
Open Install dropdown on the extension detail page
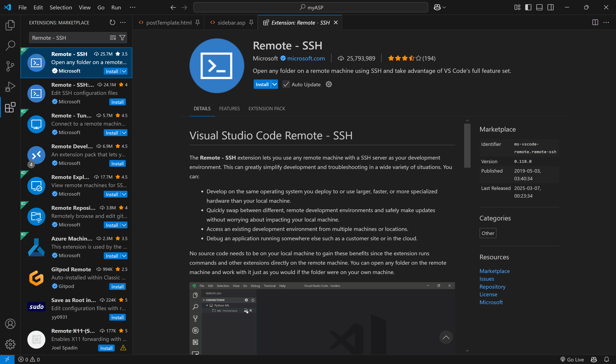point(274,84)
